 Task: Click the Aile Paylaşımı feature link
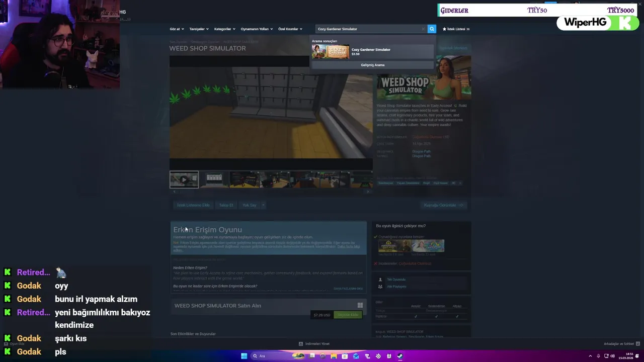coord(396,287)
